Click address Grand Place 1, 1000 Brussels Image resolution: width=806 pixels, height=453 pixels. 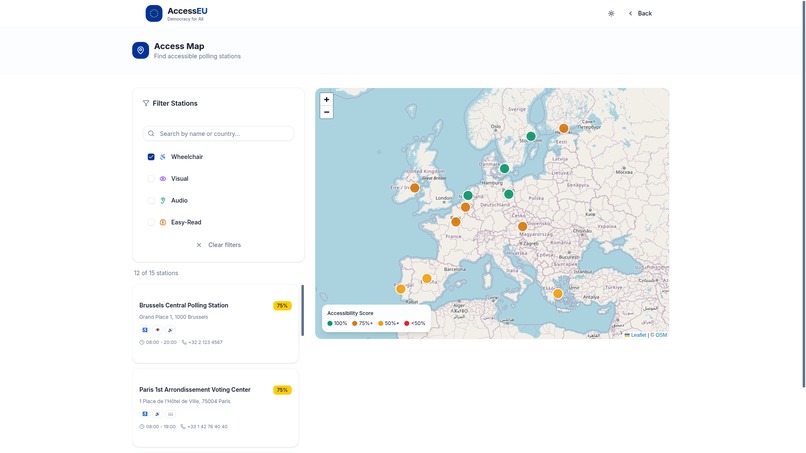pos(174,317)
